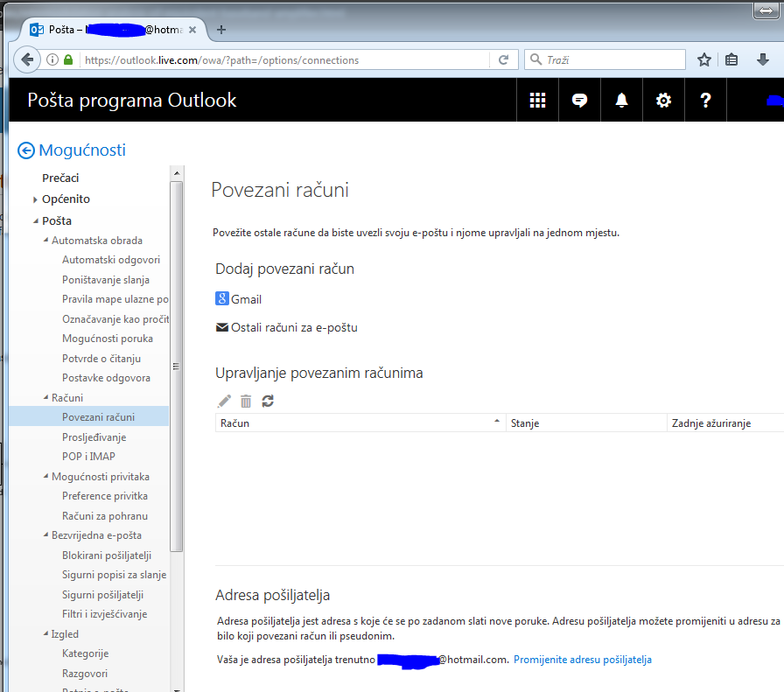Click the options tree scrollbar thumb
The height and width of the screenshot is (692, 784).
[x=177, y=367]
